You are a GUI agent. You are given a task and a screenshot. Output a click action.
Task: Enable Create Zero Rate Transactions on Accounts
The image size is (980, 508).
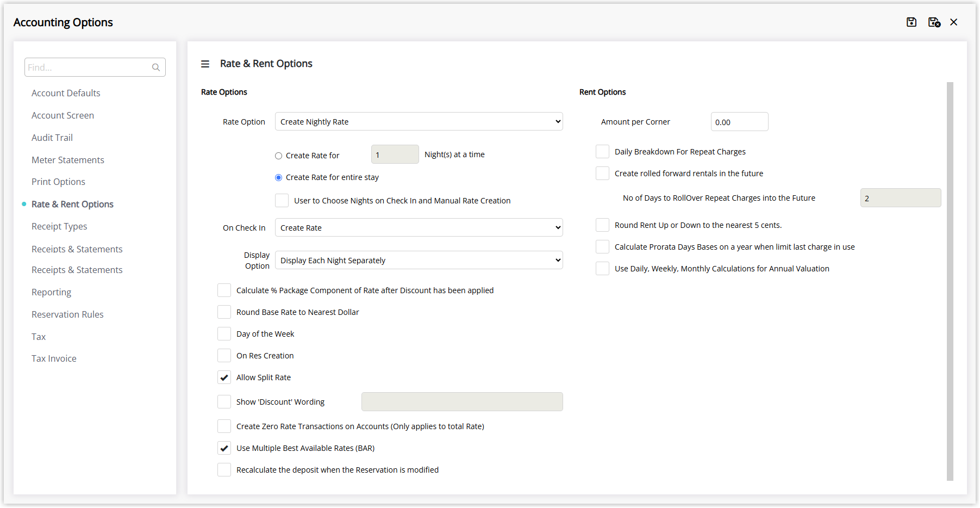coord(224,426)
